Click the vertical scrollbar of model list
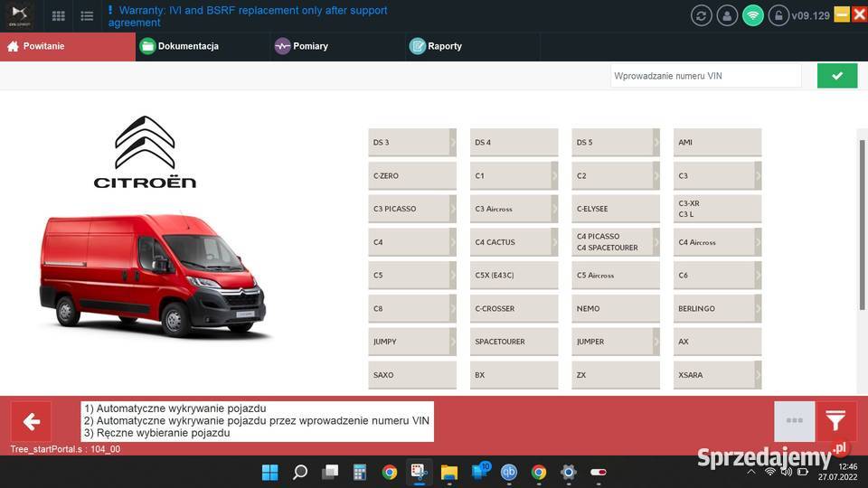This screenshot has width=868, height=488. point(862,224)
